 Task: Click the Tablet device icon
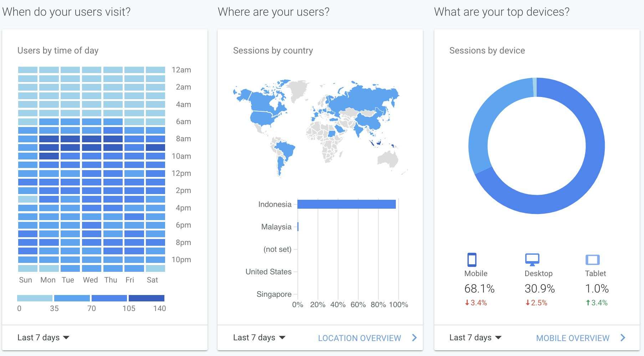(592, 260)
